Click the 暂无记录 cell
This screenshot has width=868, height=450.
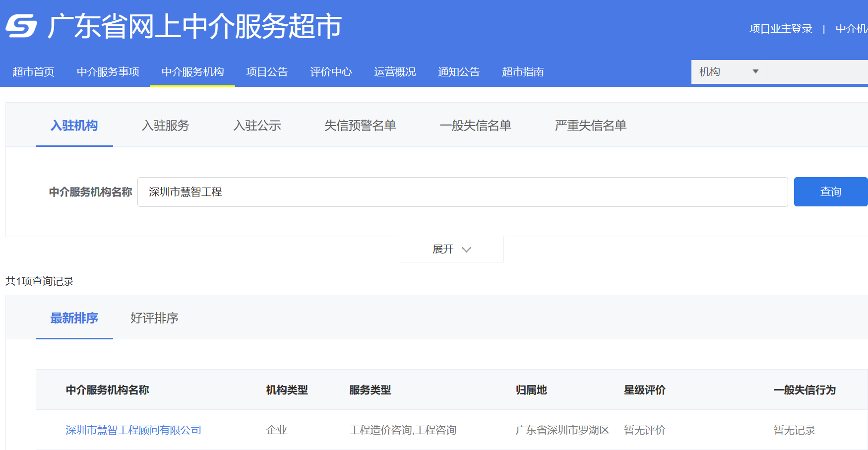click(795, 430)
